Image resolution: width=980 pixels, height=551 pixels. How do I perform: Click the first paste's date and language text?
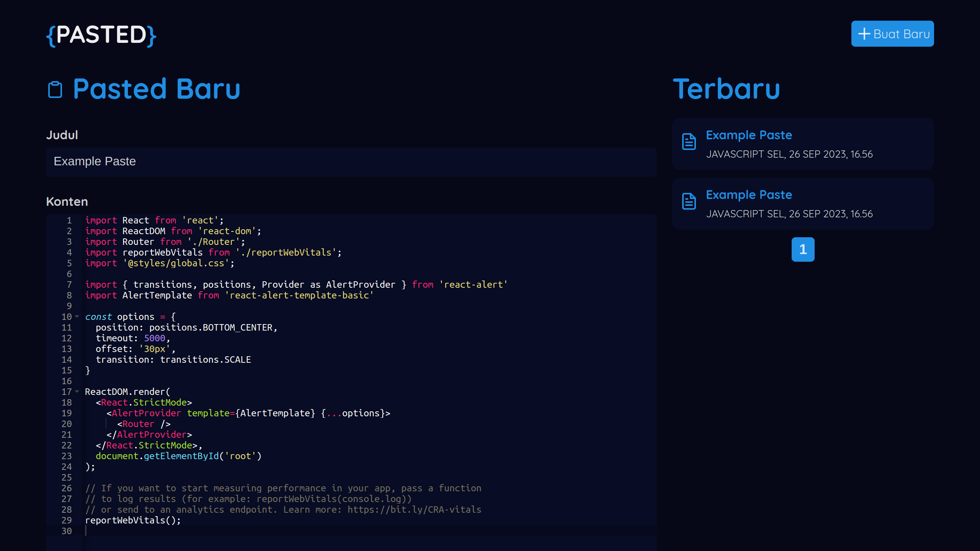(789, 154)
